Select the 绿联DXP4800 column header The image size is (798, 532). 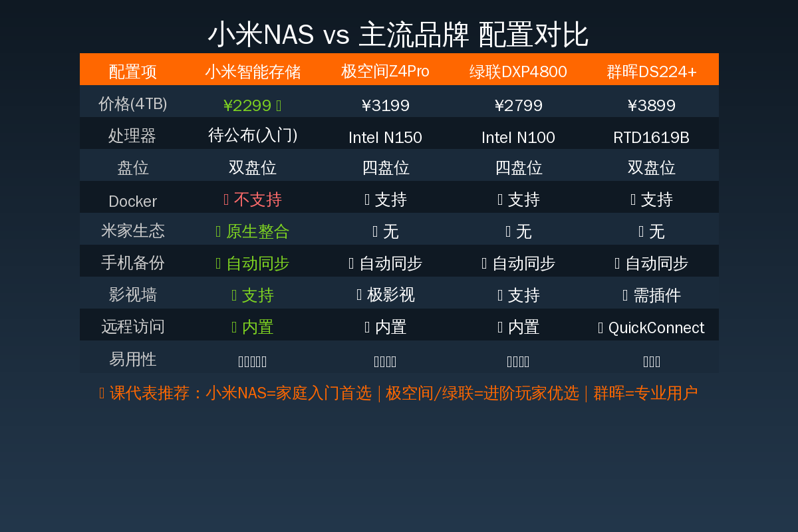(x=519, y=71)
